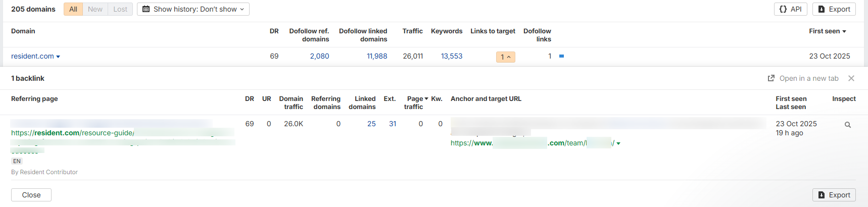The height and width of the screenshot is (207, 868).
Task: Open the target URL dropdown arrow
Action: [618, 144]
